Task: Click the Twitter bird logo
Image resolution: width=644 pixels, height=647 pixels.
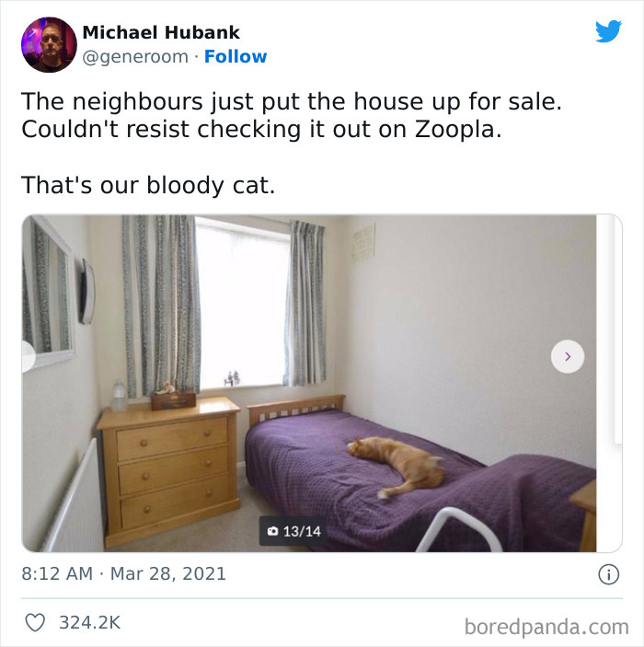Action: [x=608, y=31]
